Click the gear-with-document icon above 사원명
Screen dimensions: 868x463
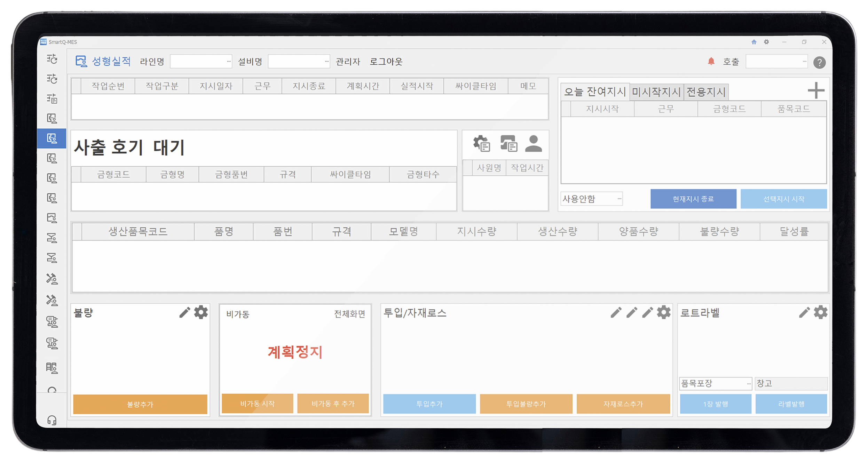pyautogui.click(x=482, y=143)
